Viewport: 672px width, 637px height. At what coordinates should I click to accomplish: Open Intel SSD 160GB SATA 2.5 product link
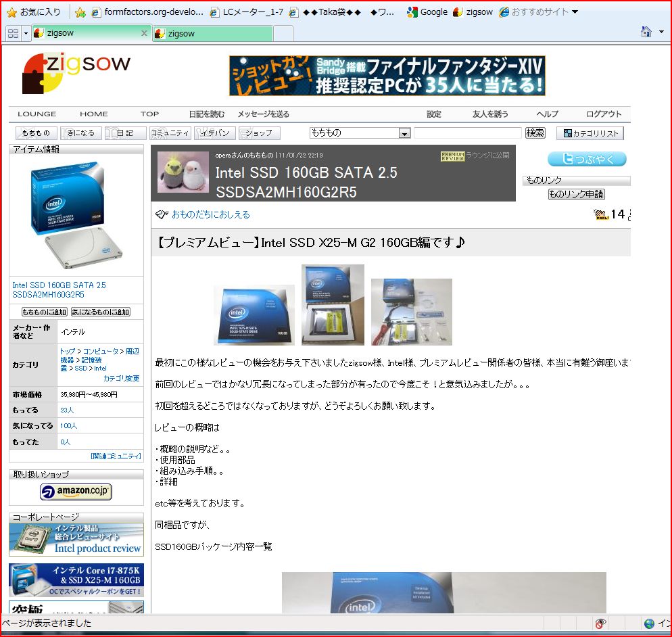coord(59,290)
